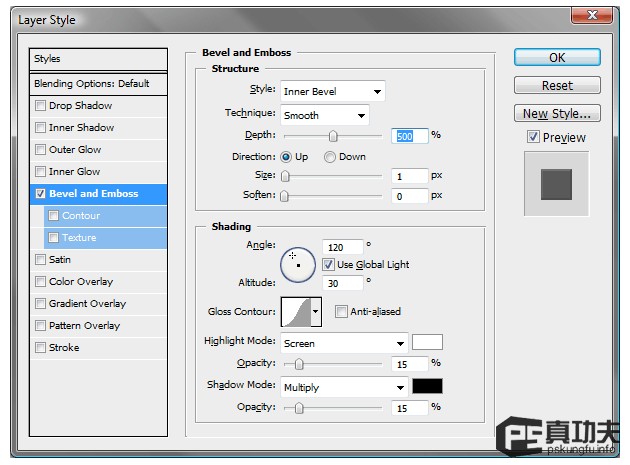The height and width of the screenshot is (465, 630).
Task: Enable the Drop Shadow checkbox
Action: (40, 106)
